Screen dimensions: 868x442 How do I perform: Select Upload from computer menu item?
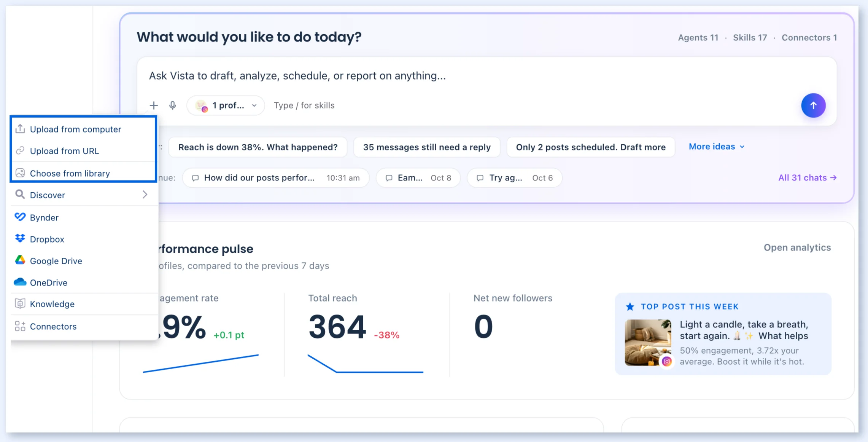click(84, 129)
